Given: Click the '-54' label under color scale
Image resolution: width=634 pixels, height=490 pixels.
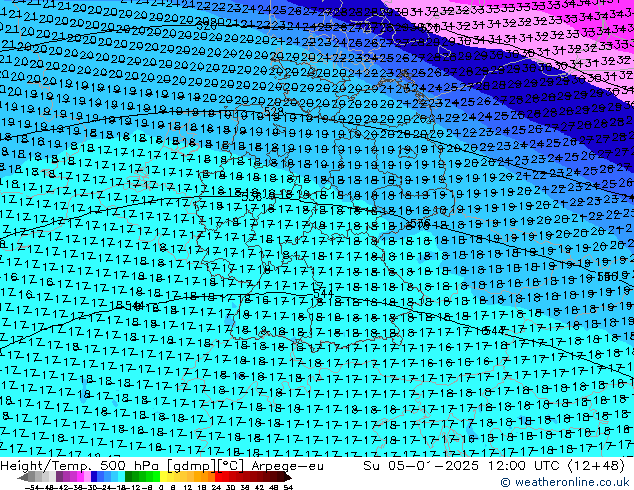Looking at the screenshot, I should [32, 487].
